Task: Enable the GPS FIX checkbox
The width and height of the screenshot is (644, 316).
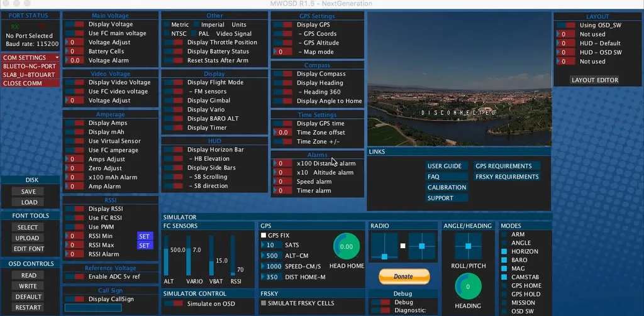Action: coord(264,235)
